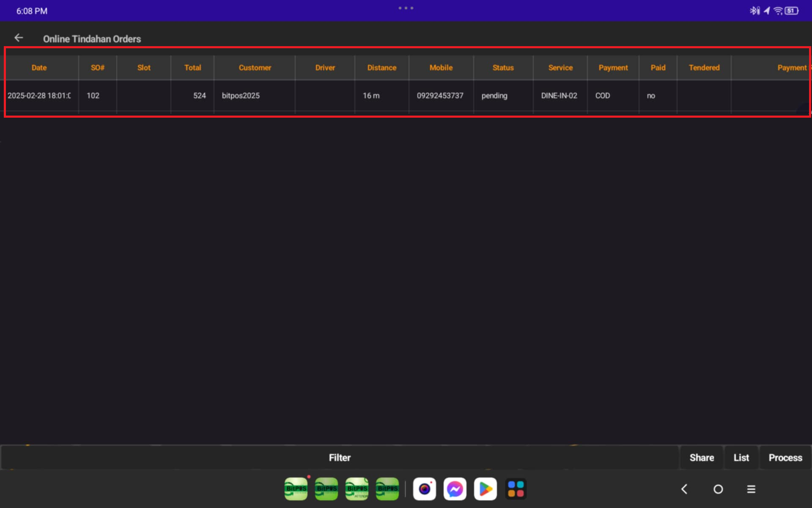The height and width of the screenshot is (508, 812).
Task: Click the Mobile column header
Action: point(441,68)
